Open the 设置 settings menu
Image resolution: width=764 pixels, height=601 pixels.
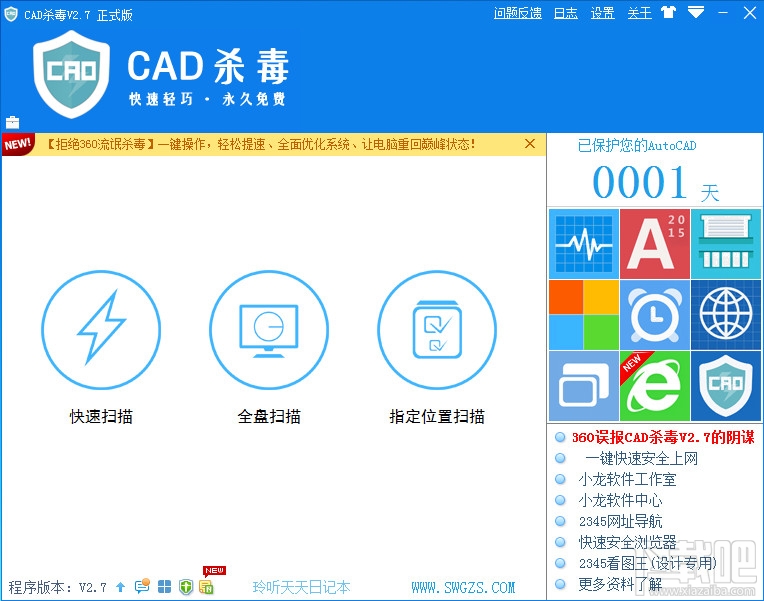click(x=603, y=13)
